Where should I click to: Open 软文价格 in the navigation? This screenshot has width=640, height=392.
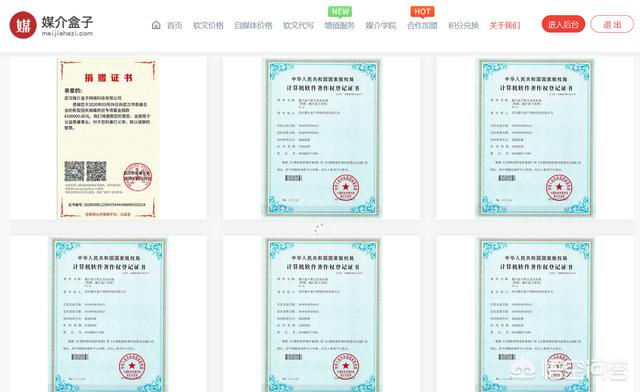[208, 25]
